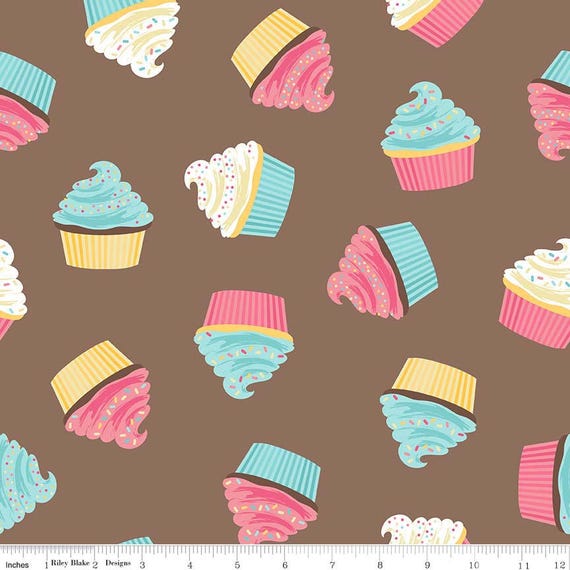The width and height of the screenshot is (570, 570).
Task: Click the 'Designs' text on the ruler
Action: [118, 563]
